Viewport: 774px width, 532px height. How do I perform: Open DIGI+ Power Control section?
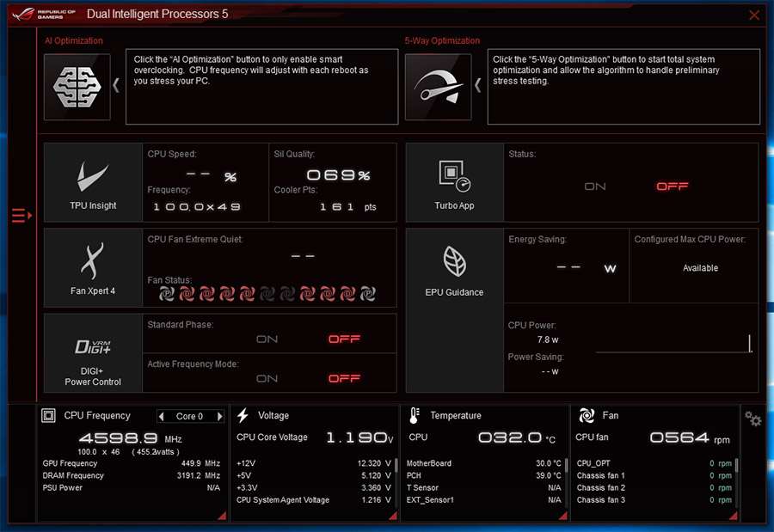click(93, 353)
